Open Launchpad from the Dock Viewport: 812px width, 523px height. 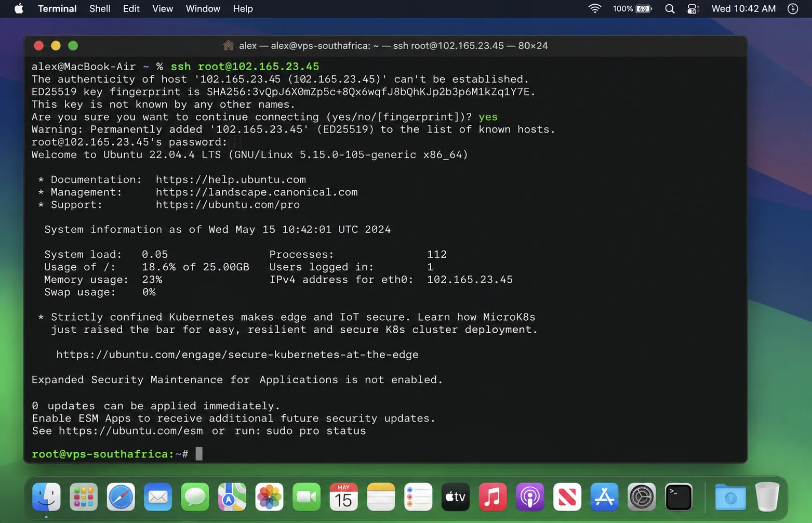(x=84, y=497)
